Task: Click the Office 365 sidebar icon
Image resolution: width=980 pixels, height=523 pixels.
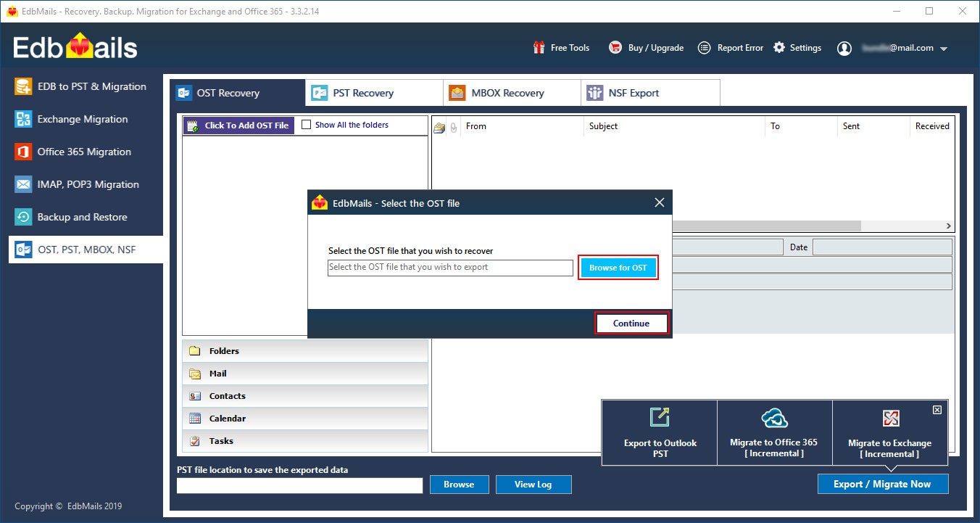Action: (24, 152)
